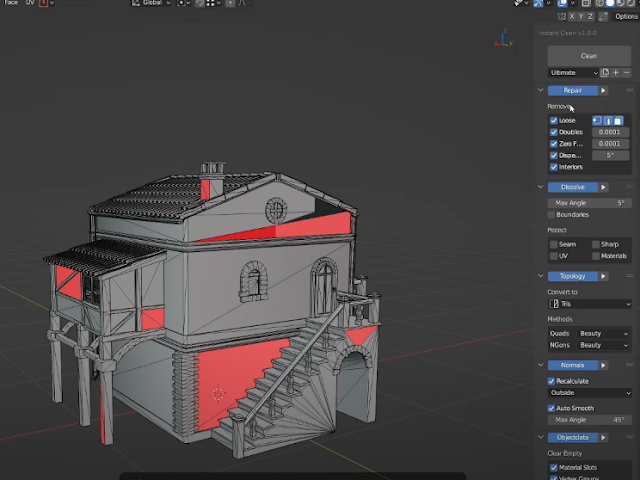The height and width of the screenshot is (480, 640).
Task: Enable X axis mirror button
Action: point(572,16)
